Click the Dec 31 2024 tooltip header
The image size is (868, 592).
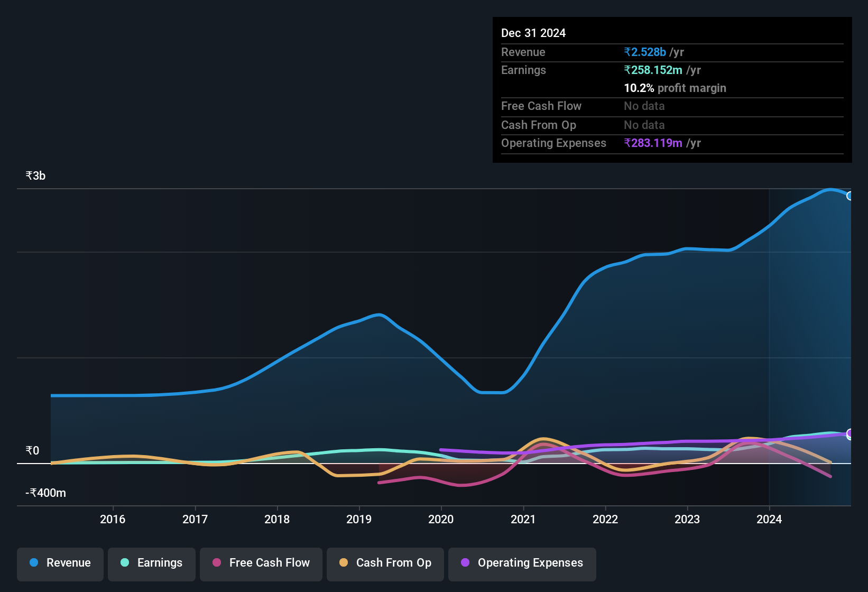click(x=533, y=33)
